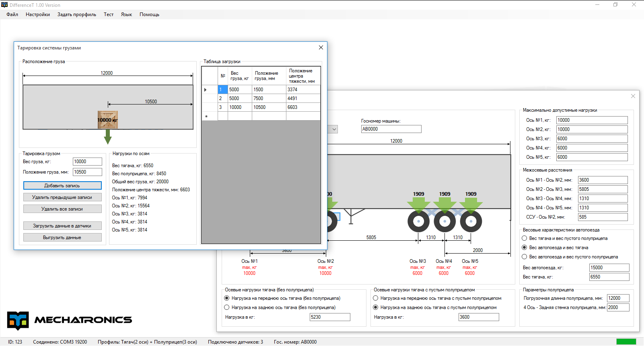644x346 pixels.
Task: Open the Настройки menu
Action: point(38,14)
